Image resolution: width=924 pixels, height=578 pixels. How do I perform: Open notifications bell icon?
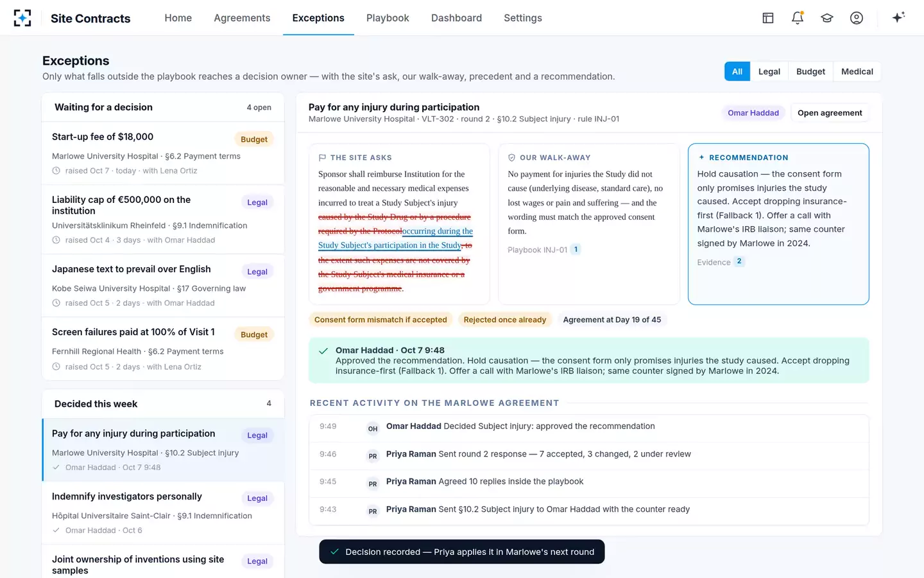[x=798, y=18]
